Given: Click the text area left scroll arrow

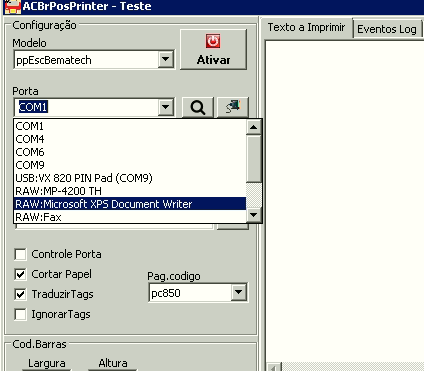Looking at the screenshot, I should coord(274,368).
